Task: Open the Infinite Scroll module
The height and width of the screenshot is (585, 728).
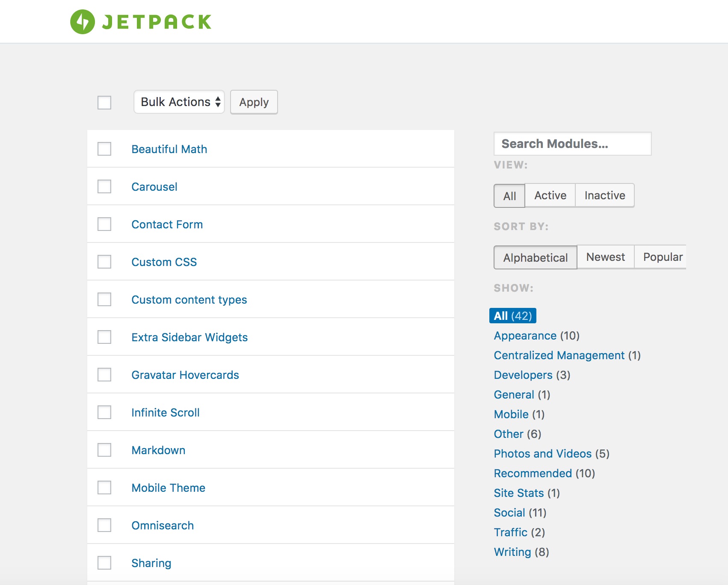Action: 166,413
